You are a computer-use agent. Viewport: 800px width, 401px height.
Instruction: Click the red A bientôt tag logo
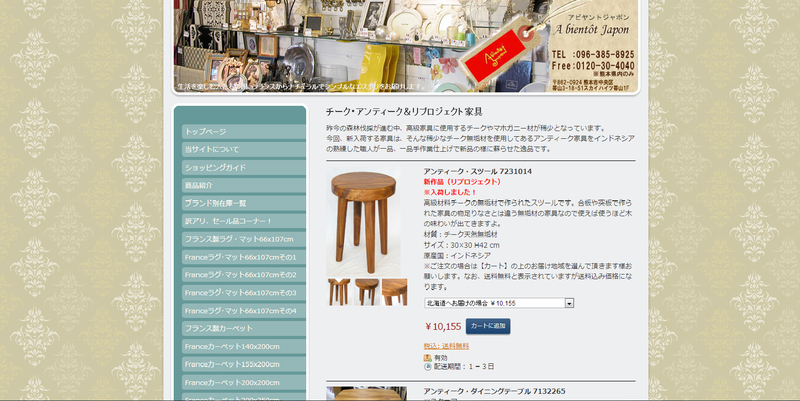(496, 55)
